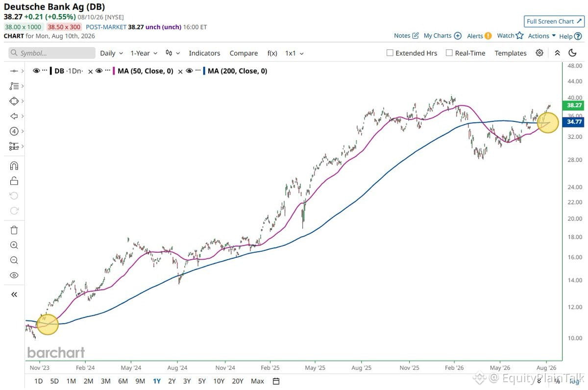Open the Notes link
This screenshot has height=390, width=588.
[406, 36]
